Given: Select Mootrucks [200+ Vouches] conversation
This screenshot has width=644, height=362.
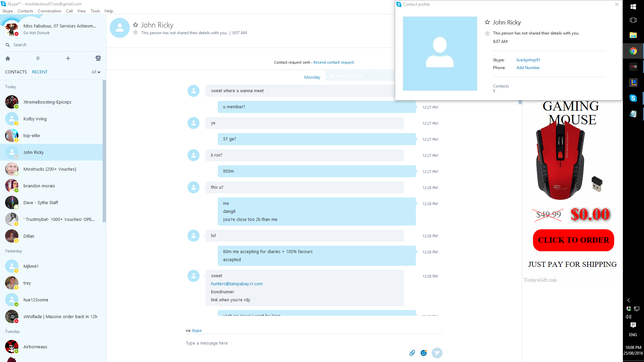Looking at the screenshot, I should tap(50, 169).
